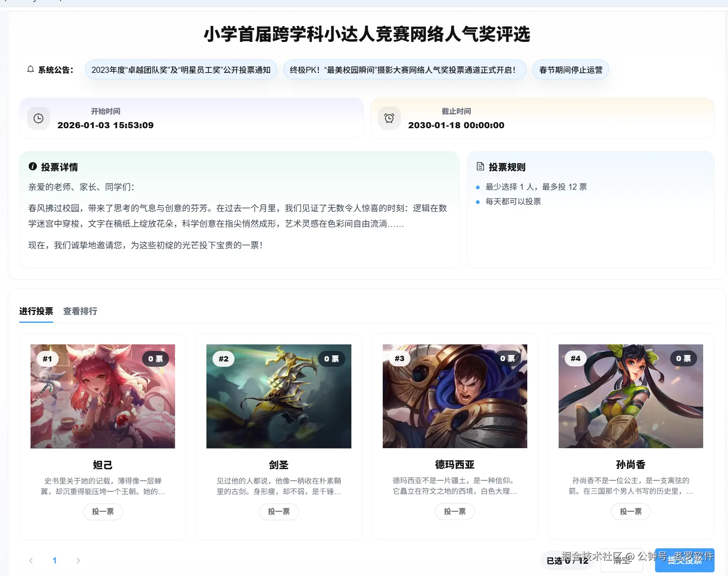Click the clock icon beside 开始时间
Viewport: 728px width, 576px height.
pos(38,118)
